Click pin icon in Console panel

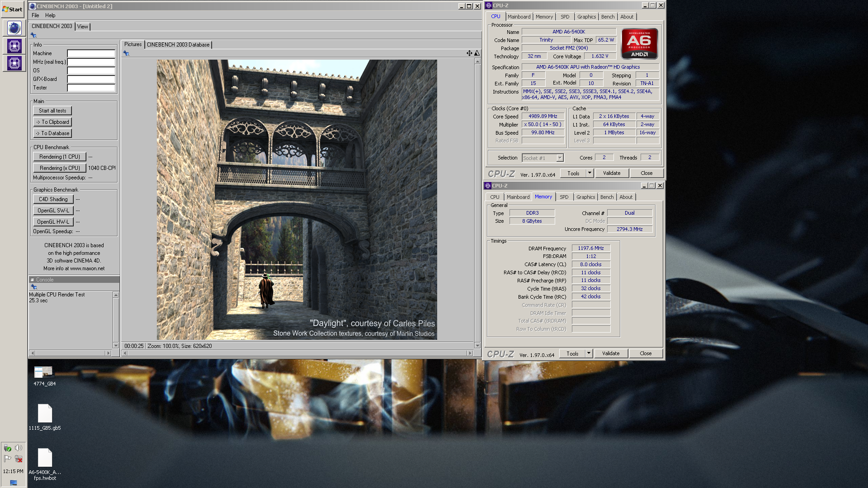click(x=33, y=286)
